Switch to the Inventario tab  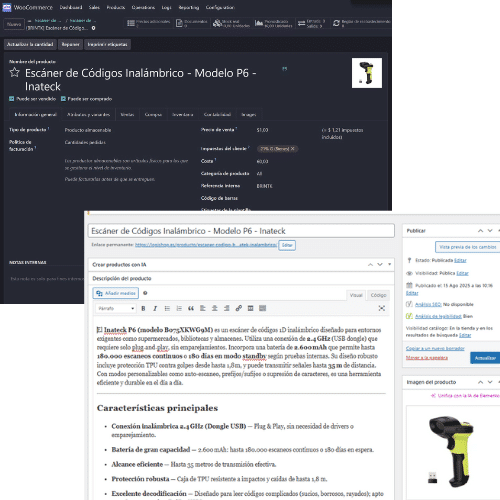pyautogui.click(x=182, y=114)
